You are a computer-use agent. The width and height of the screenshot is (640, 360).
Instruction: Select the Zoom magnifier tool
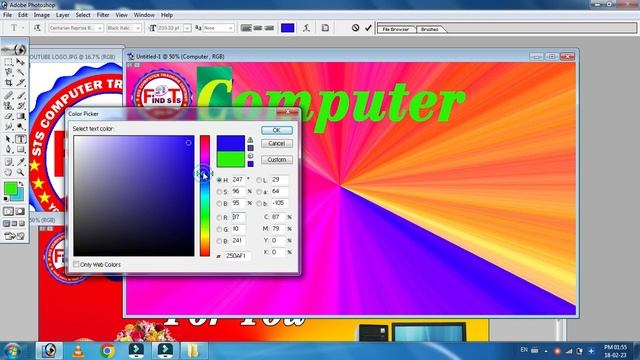[20, 173]
